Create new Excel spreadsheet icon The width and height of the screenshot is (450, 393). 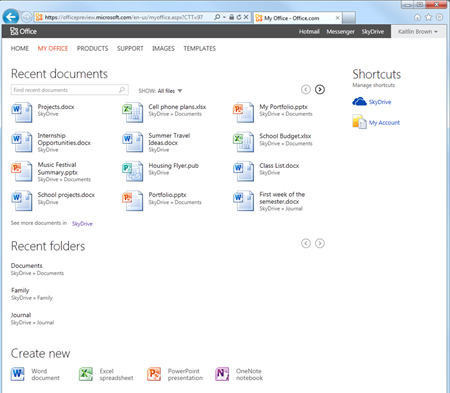point(86,374)
